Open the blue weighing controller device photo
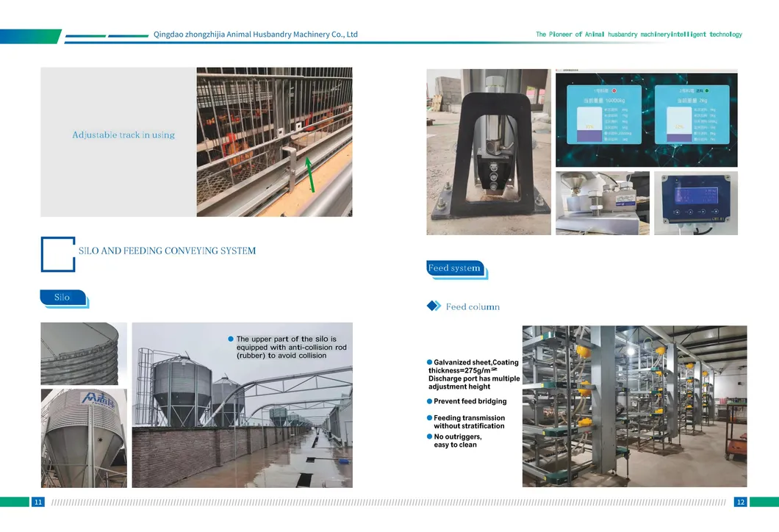The width and height of the screenshot is (779, 532). point(695,203)
